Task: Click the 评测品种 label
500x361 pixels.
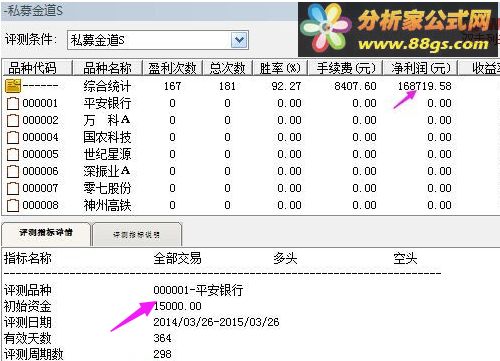Action: coord(28,290)
